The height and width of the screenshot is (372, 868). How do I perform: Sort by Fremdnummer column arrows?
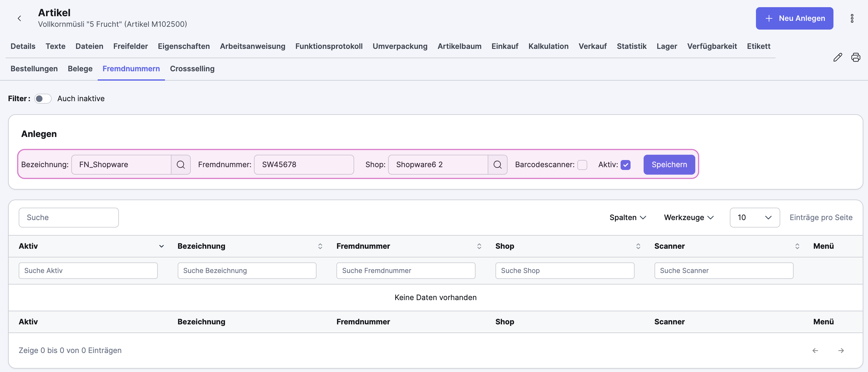coord(479,246)
